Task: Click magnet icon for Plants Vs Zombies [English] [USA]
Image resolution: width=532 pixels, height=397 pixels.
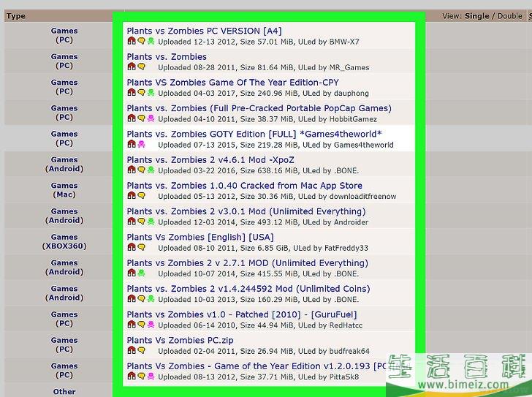Action: point(132,247)
